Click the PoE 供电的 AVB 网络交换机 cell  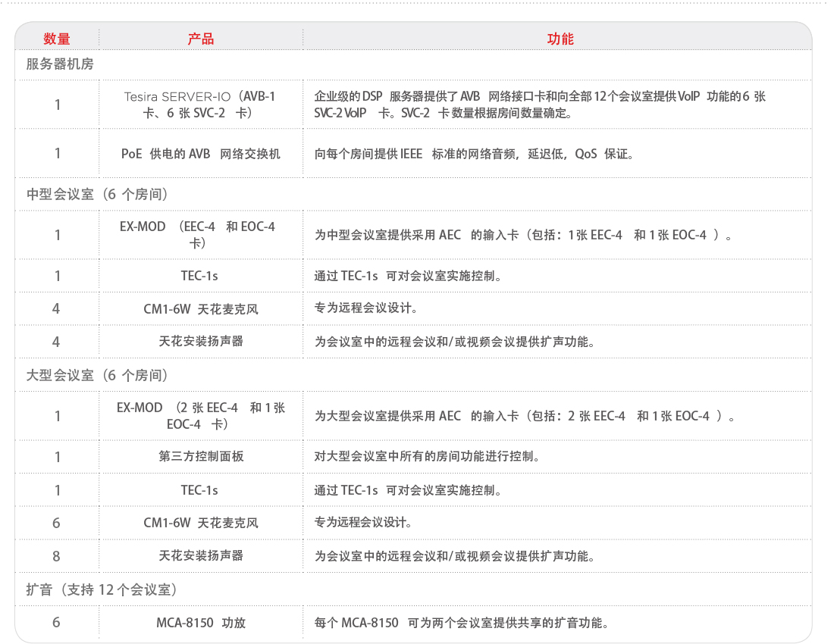pos(200,154)
